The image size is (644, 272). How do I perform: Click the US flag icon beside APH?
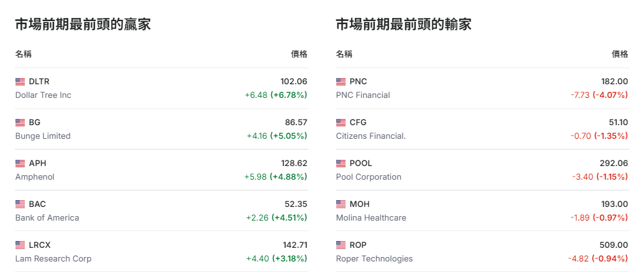(20, 164)
